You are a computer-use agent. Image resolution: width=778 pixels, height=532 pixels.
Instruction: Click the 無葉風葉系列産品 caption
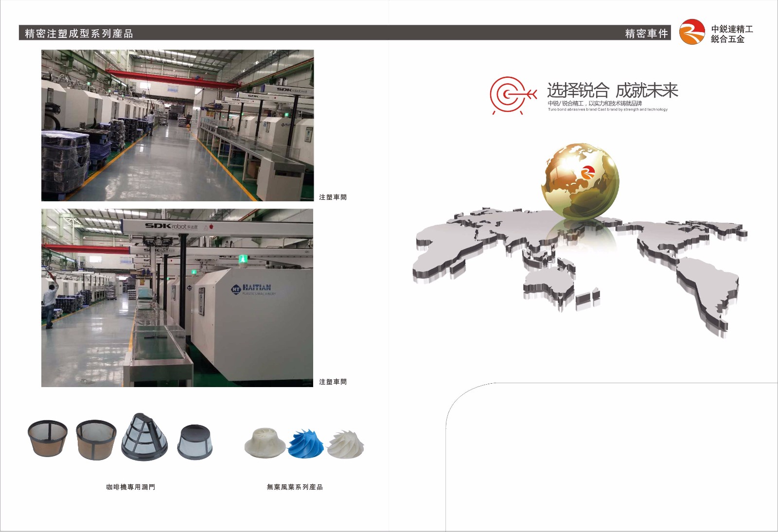point(295,487)
